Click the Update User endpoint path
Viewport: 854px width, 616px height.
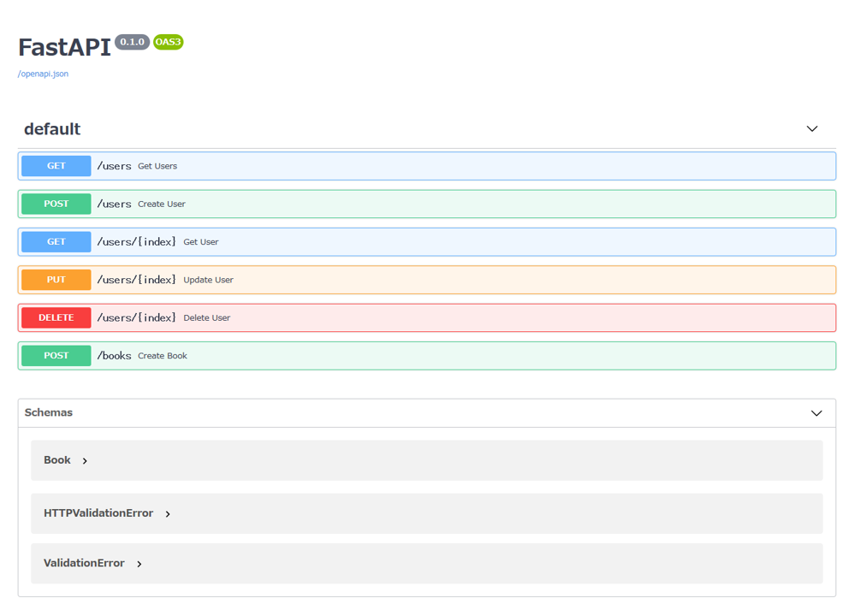[136, 280]
